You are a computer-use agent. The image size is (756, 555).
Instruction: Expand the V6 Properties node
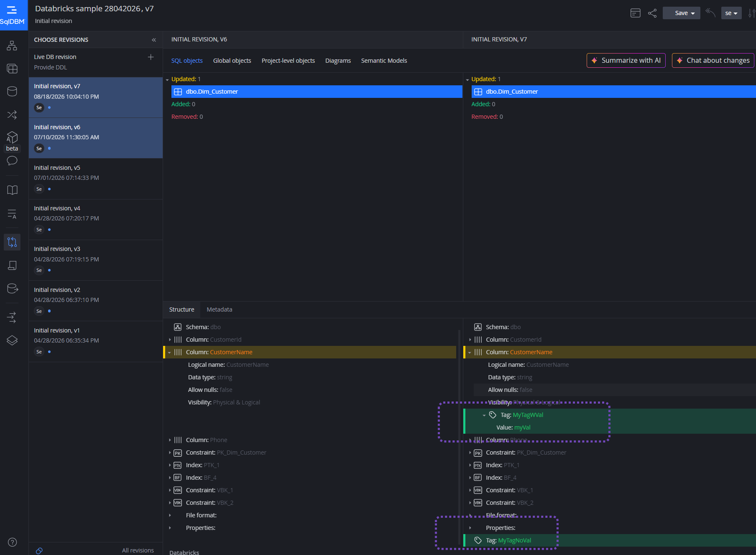click(170, 528)
